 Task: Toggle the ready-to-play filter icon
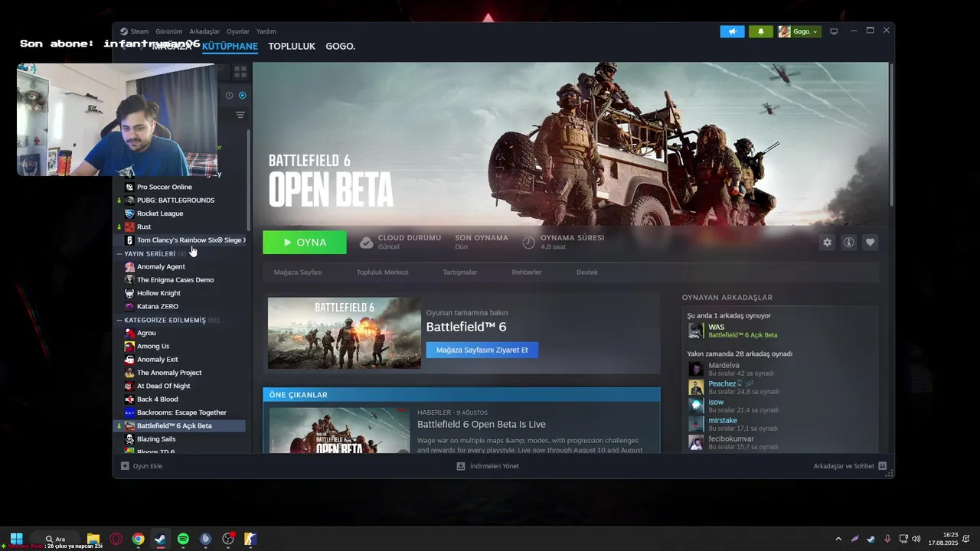click(x=243, y=96)
